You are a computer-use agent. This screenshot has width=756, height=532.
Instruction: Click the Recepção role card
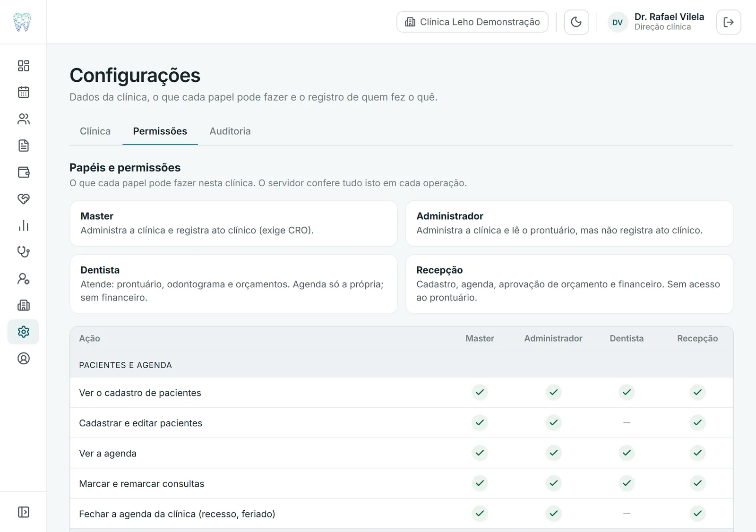(569, 284)
